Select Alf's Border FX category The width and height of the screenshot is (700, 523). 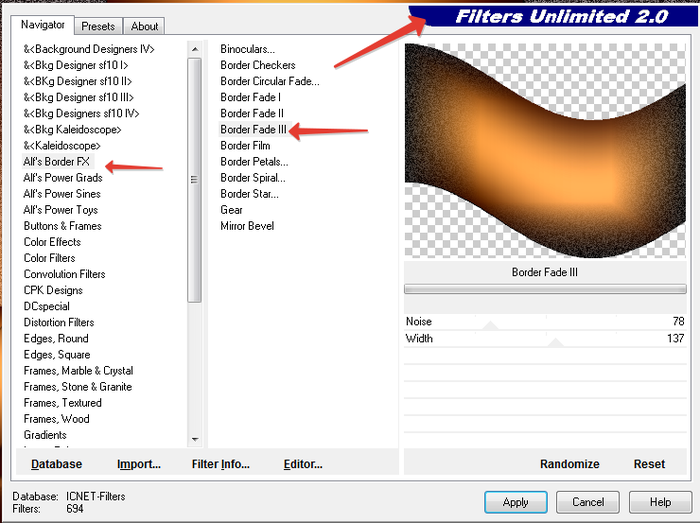57,162
